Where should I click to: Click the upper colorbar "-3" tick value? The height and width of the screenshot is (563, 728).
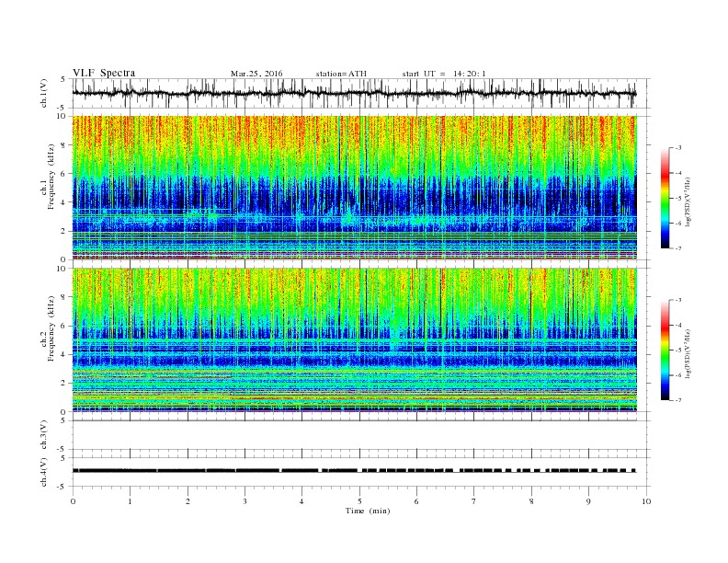coord(678,148)
